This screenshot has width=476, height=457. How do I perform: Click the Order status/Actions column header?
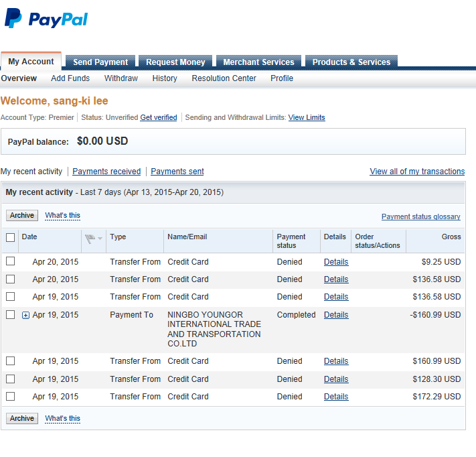coord(378,241)
